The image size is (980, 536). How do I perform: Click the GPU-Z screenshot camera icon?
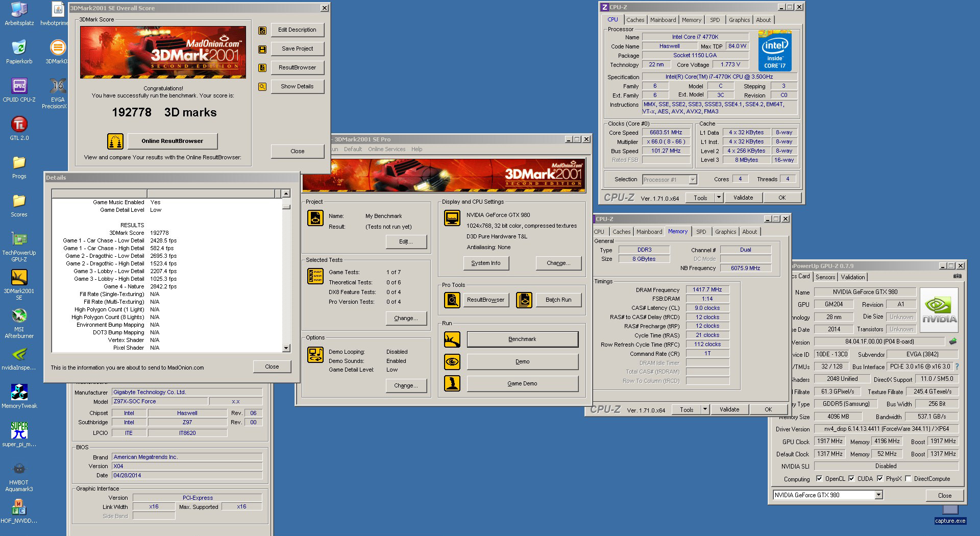pos(958,276)
